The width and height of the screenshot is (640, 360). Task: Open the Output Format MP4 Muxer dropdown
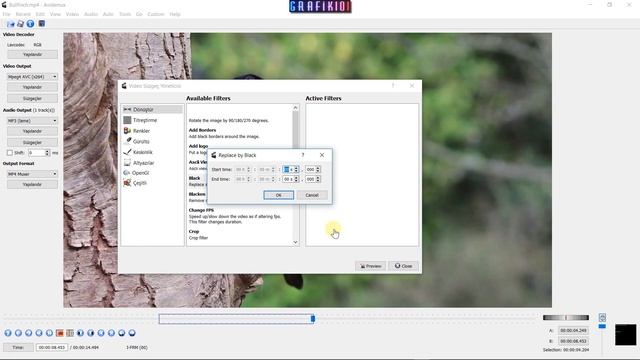pos(32,174)
